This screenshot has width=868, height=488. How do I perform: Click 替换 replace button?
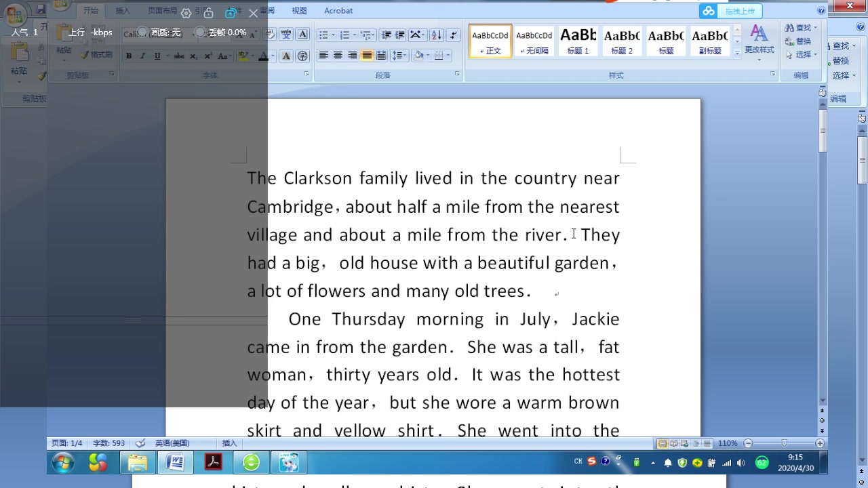pos(798,41)
